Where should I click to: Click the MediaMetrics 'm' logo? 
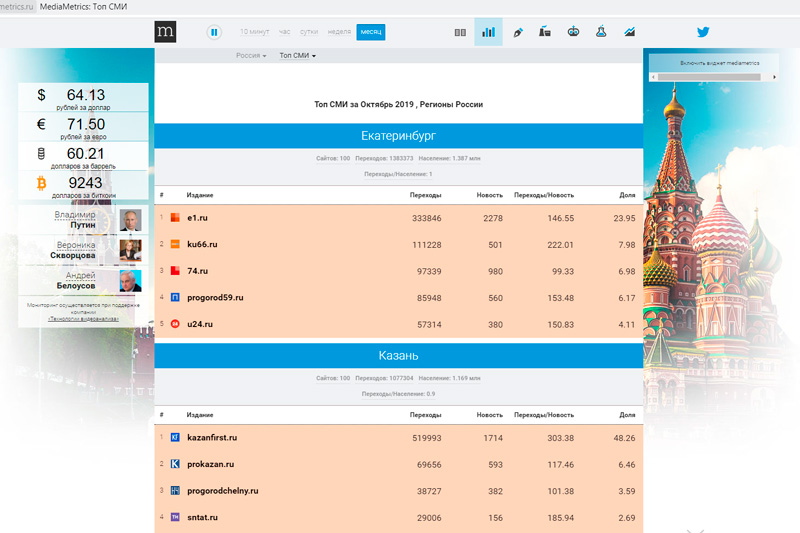coord(166,32)
